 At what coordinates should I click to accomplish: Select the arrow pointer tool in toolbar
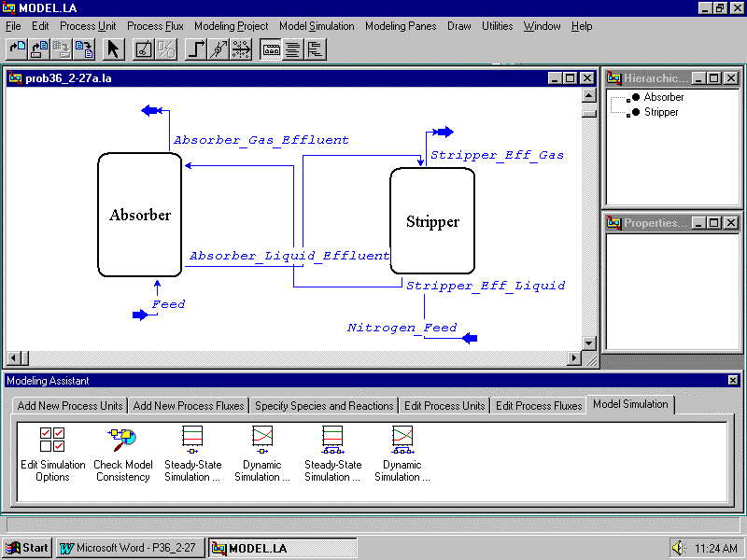[x=113, y=49]
